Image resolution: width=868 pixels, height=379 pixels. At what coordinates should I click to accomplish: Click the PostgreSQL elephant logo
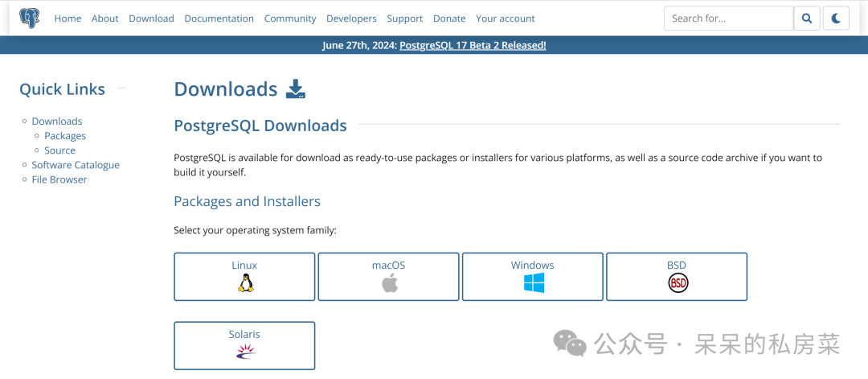[x=30, y=19]
